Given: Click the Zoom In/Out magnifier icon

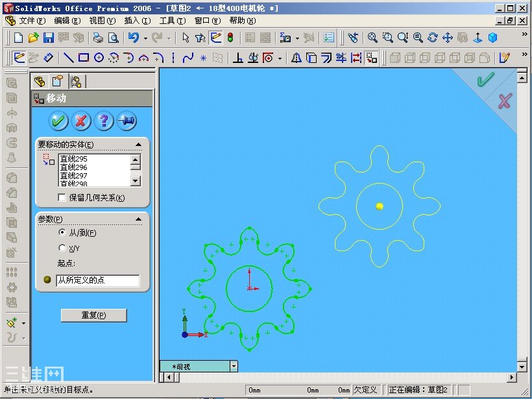Looking at the screenshot, I should point(402,38).
